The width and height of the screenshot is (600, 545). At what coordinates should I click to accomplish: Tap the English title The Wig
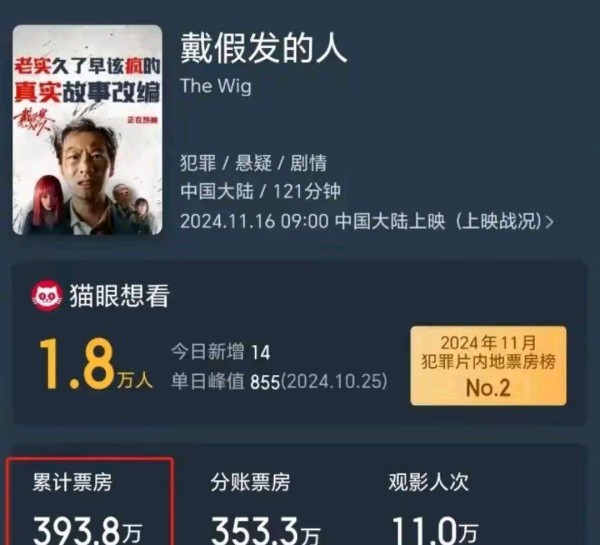tap(216, 86)
